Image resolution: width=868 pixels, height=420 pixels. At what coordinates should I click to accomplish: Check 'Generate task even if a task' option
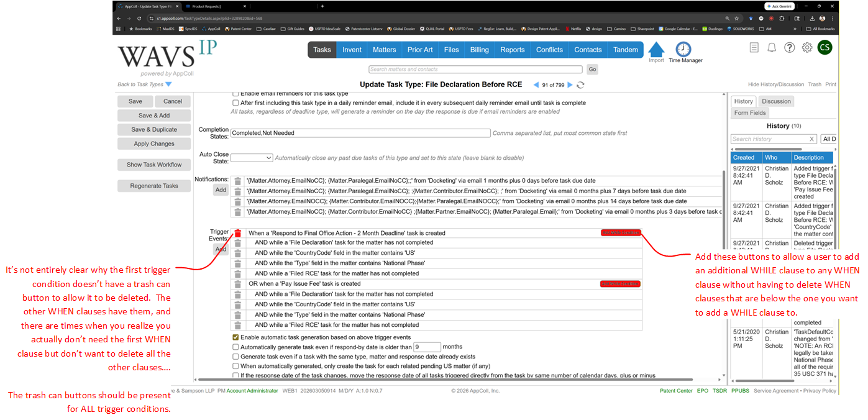pyautogui.click(x=235, y=357)
